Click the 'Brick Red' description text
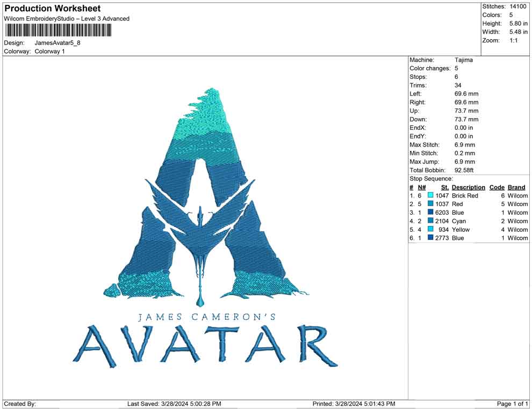532x409 pixels. click(465, 195)
